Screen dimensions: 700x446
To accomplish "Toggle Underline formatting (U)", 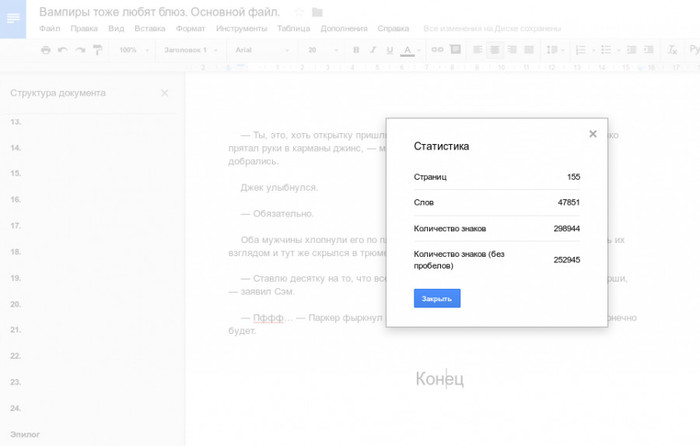I will tap(390, 50).
